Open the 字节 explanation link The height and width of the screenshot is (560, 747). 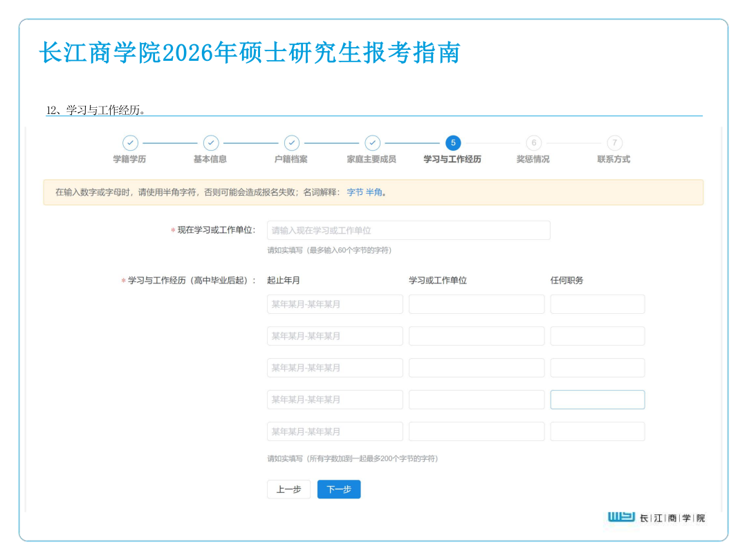pos(355,192)
